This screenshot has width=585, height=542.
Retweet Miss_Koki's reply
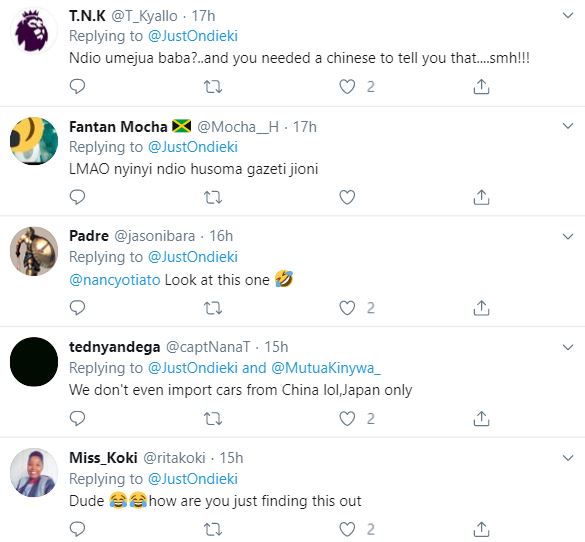213,529
